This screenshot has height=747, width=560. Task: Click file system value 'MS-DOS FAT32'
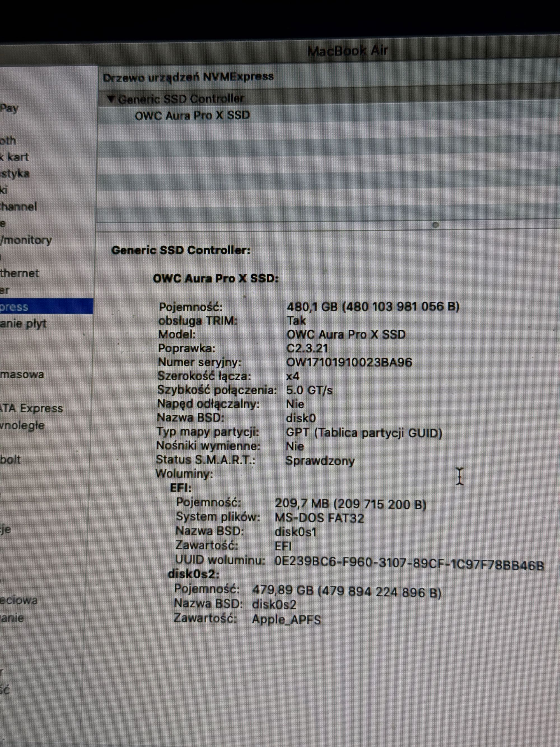tap(319, 518)
